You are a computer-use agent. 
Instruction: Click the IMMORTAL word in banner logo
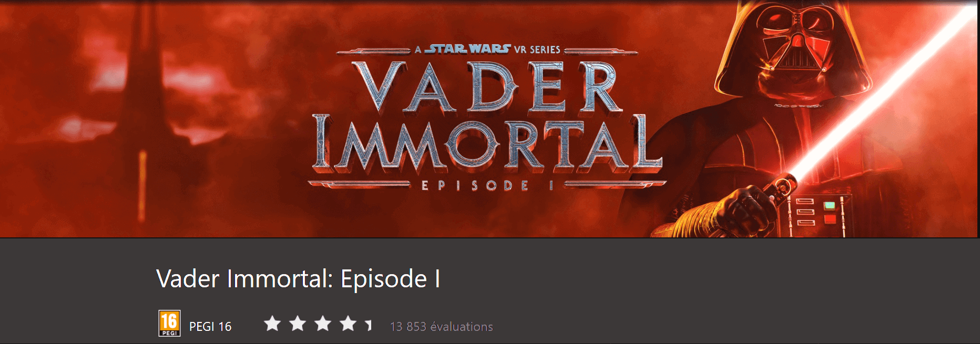click(x=487, y=143)
